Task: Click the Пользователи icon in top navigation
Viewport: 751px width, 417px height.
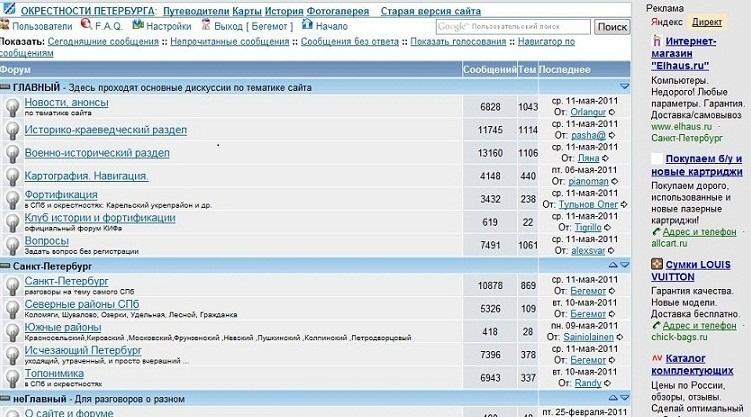Action: (x=8, y=27)
